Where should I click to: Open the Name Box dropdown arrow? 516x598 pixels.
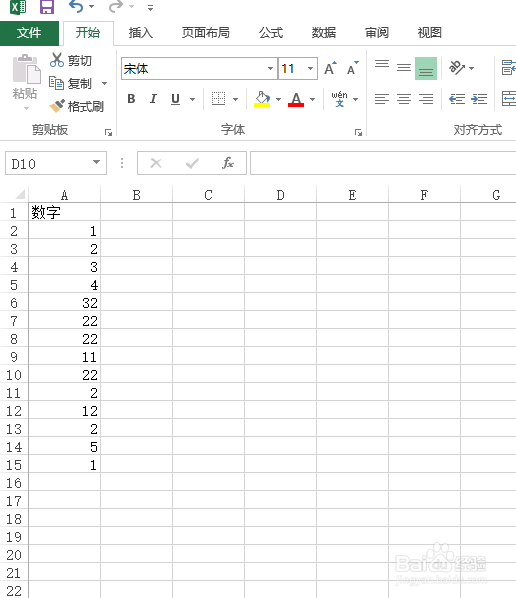[97, 162]
